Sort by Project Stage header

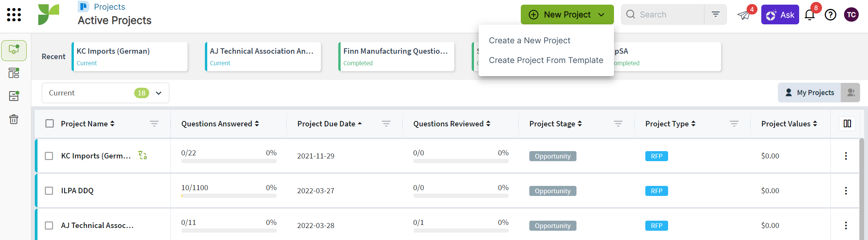click(556, 124)
